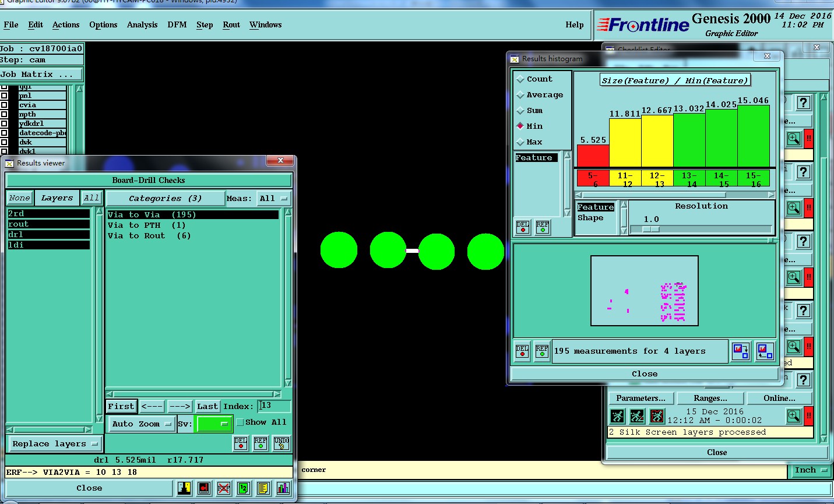This screenshot has width=834, height=504.
Task: Click DEL icon beside '195 measurements' text
Action: (522, 351)
